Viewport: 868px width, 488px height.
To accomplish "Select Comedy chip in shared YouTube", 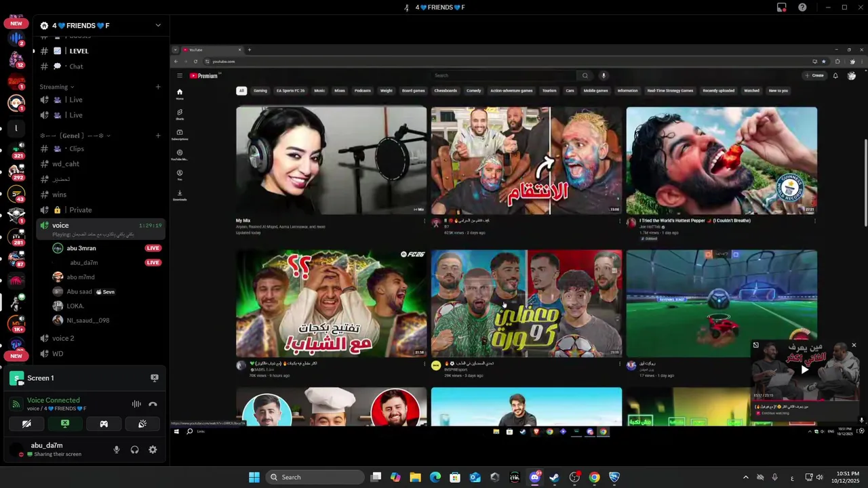I will (x=473, y=91).
